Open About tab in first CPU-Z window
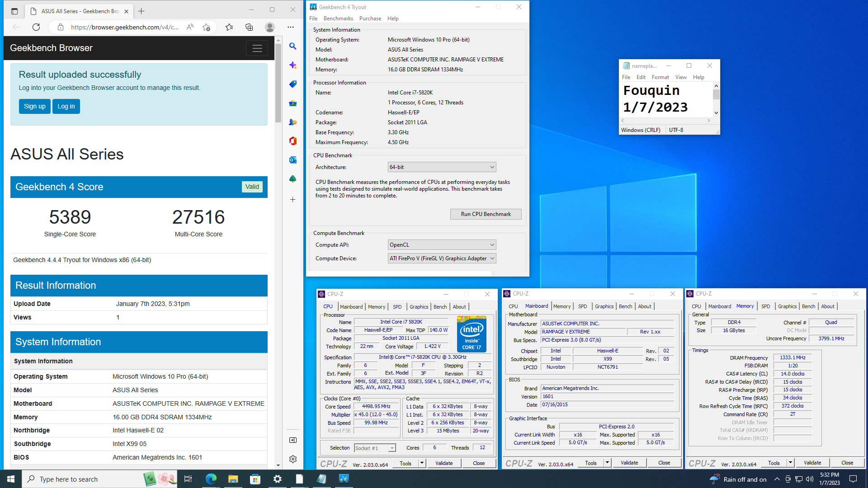The height and width of the screenshot is (488, 868). point(459,307)
